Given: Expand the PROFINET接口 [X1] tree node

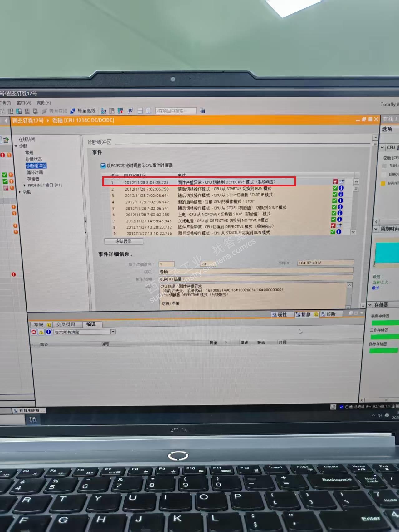Looking at the screenshot, I should click(x=24, y=185).
